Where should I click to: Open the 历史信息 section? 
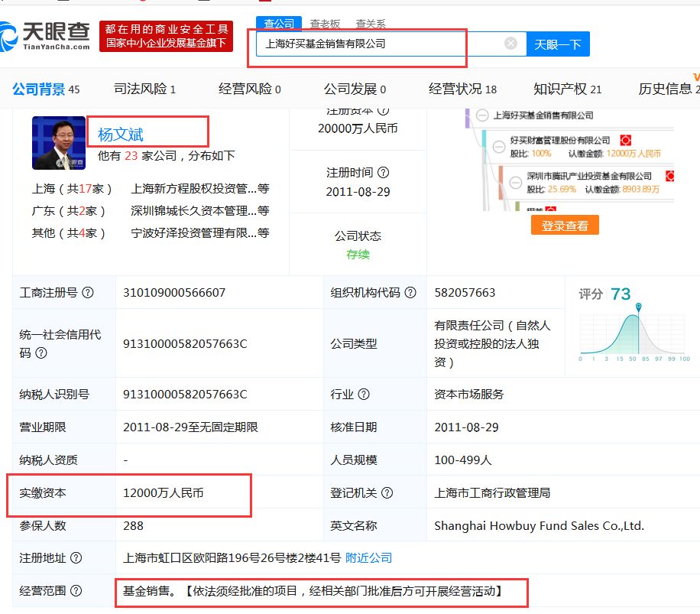pyautogui.click(x=669, y=89)
